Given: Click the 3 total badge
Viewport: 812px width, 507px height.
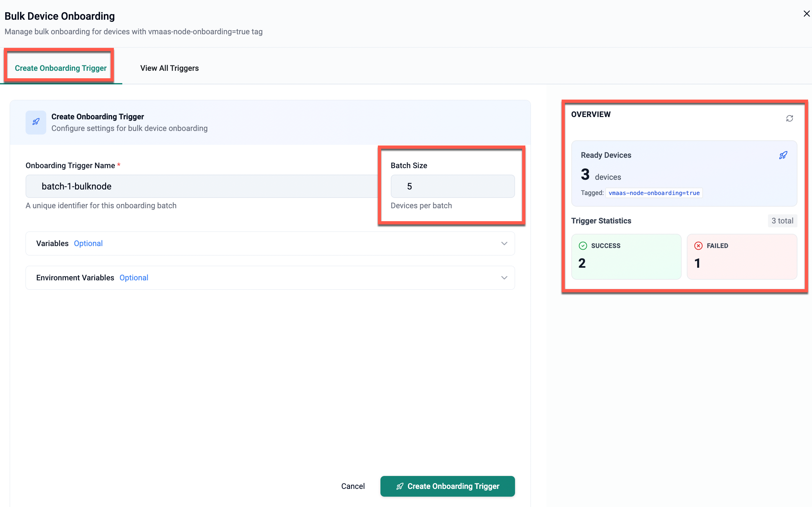Looking at the screenshot, I should [x=782, y=221].
